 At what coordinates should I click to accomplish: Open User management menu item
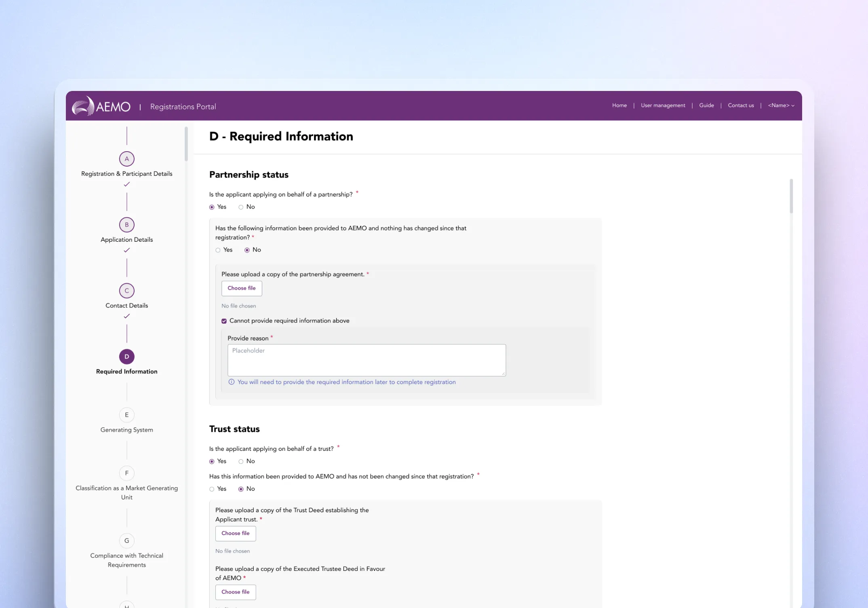(663, 106)
